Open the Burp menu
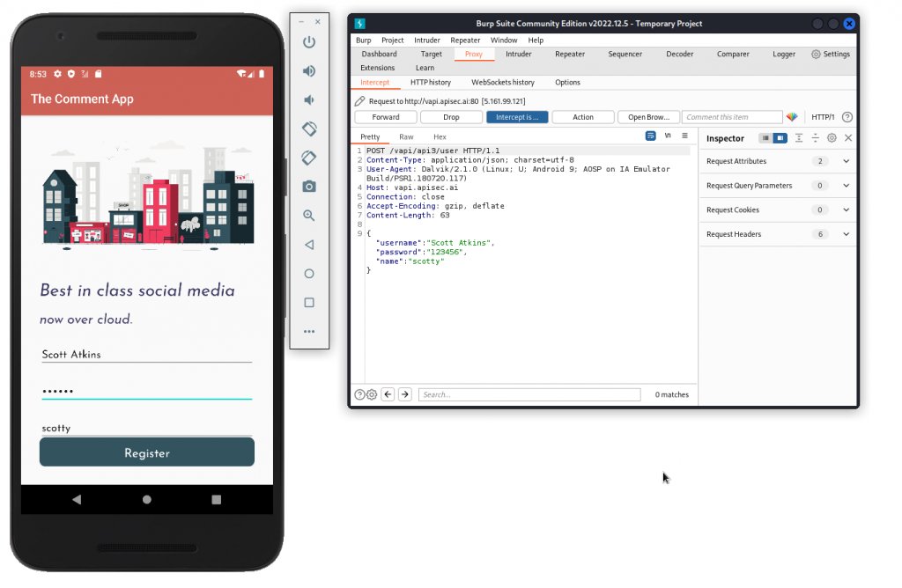This screenshot has width=902, height=588. click(x=363, y=40)
